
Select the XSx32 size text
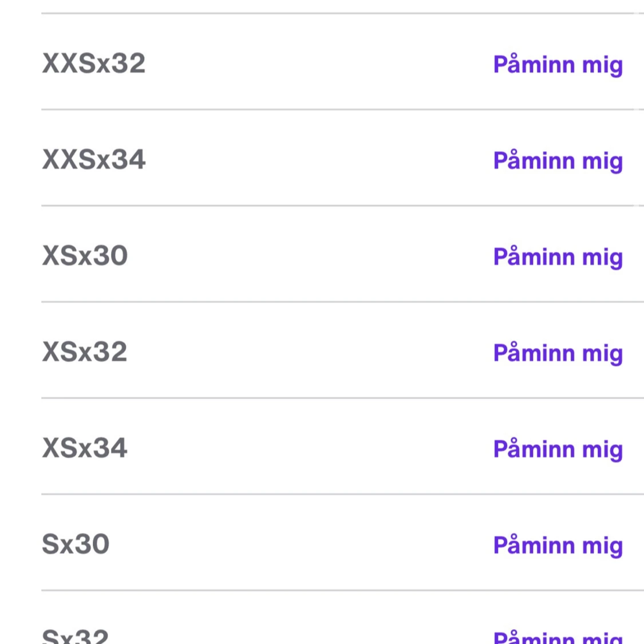pos(85,351)
